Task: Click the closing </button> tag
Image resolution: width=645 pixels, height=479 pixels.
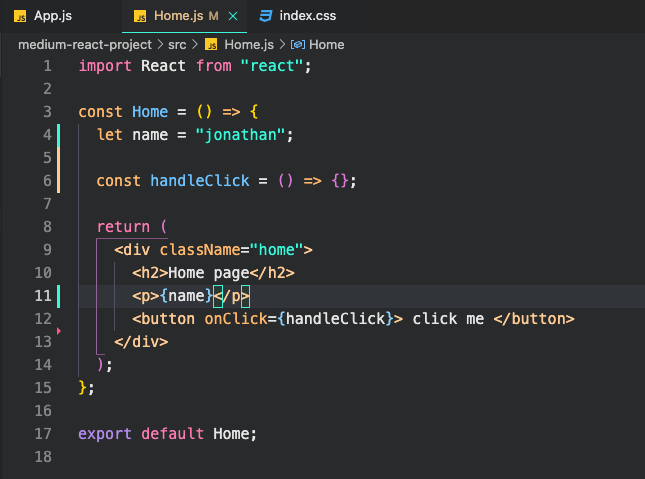Action: [534, 319]
